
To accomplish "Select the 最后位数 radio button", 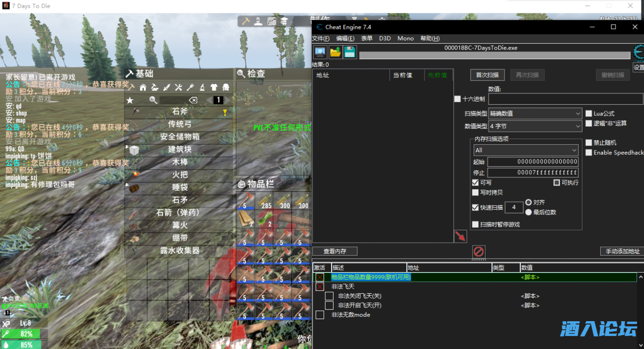I will coord(529,212).
